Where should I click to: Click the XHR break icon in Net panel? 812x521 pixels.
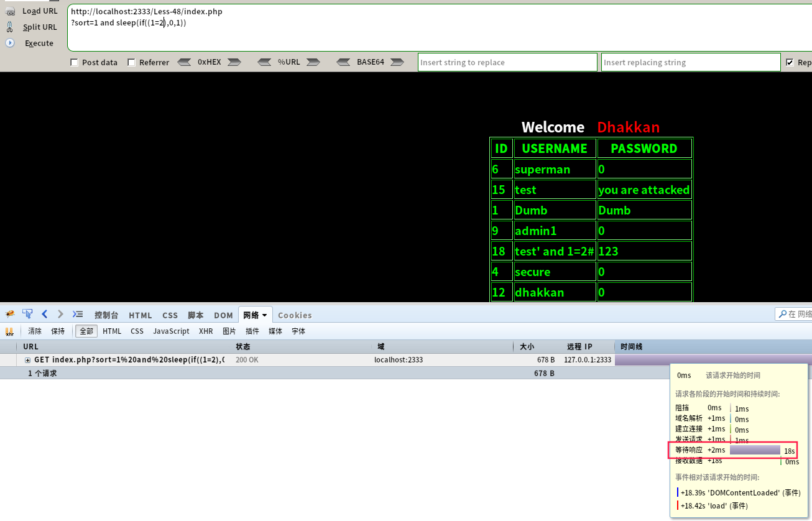9,331
